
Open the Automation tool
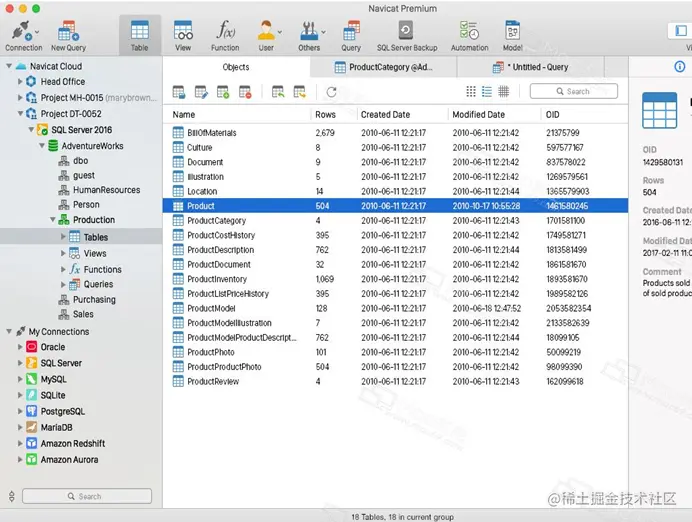tap(469, 36)
